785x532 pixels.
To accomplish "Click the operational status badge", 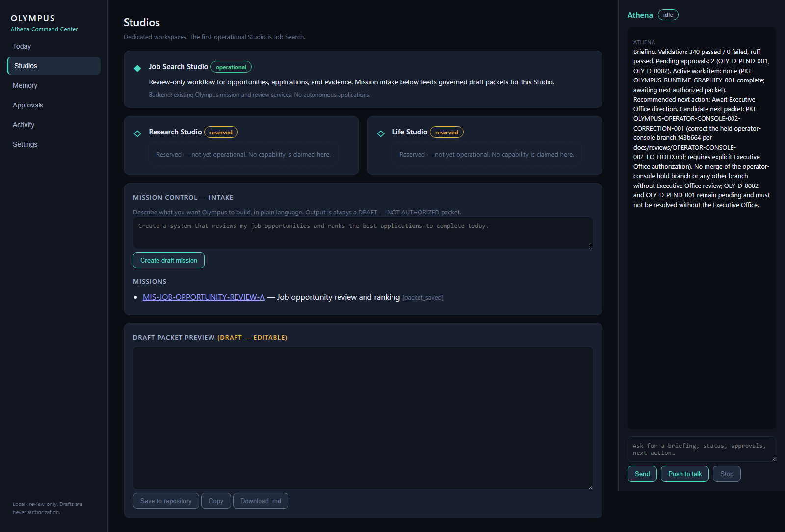I will coord(231,67).
